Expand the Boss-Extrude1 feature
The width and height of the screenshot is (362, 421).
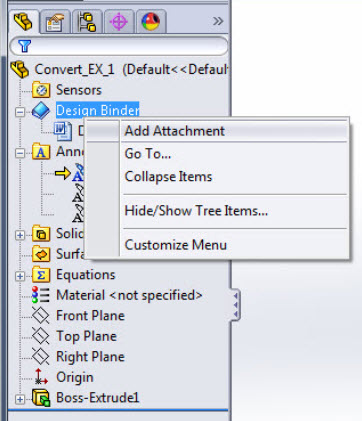click(20, 399)
